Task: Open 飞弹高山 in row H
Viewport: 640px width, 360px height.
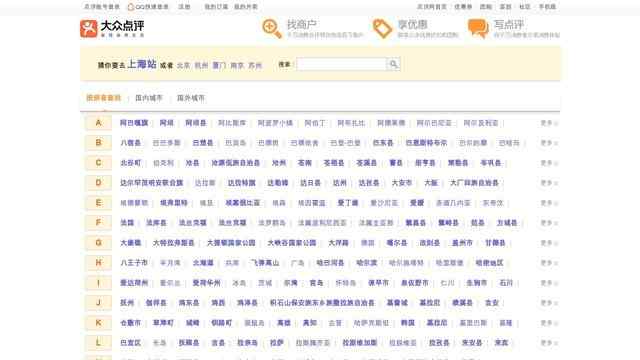Action: click(x=265, y=263)
